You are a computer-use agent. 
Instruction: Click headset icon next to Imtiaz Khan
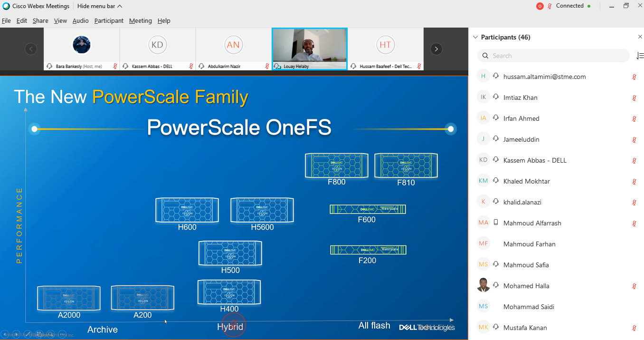[x=496, y=97]
